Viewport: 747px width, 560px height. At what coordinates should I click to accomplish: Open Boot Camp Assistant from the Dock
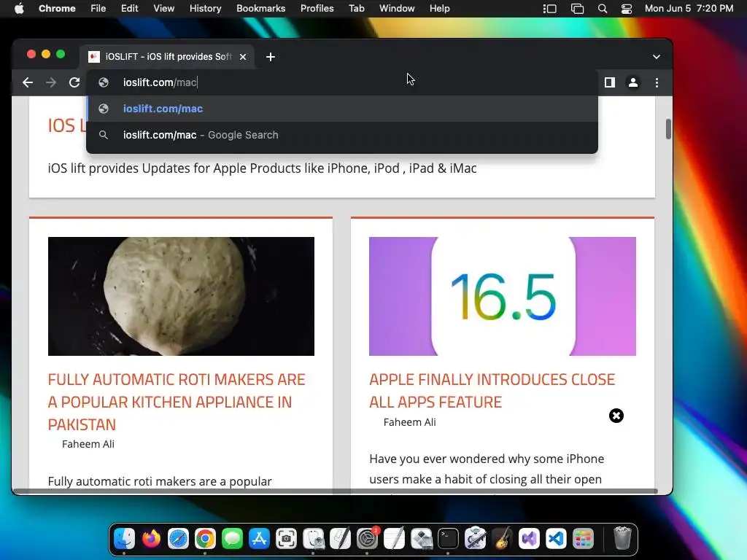pyautogui.click(x=421, y=539)
